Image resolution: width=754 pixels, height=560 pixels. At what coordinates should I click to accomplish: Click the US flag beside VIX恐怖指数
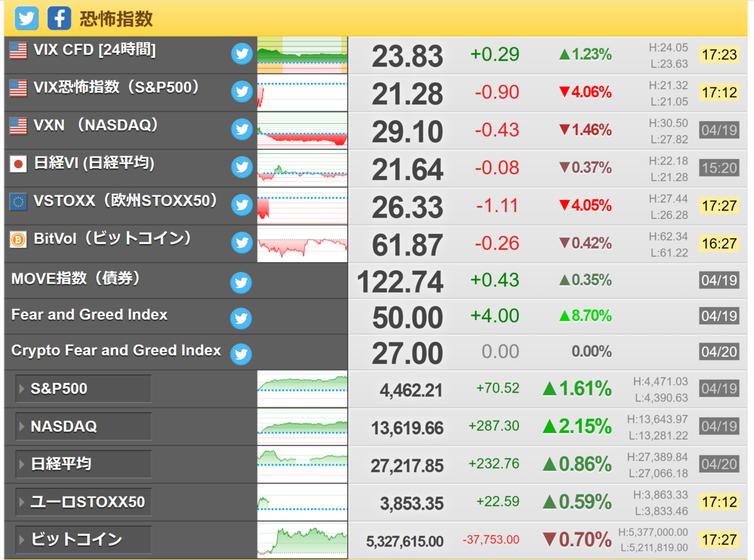click(x=18, y=89)
